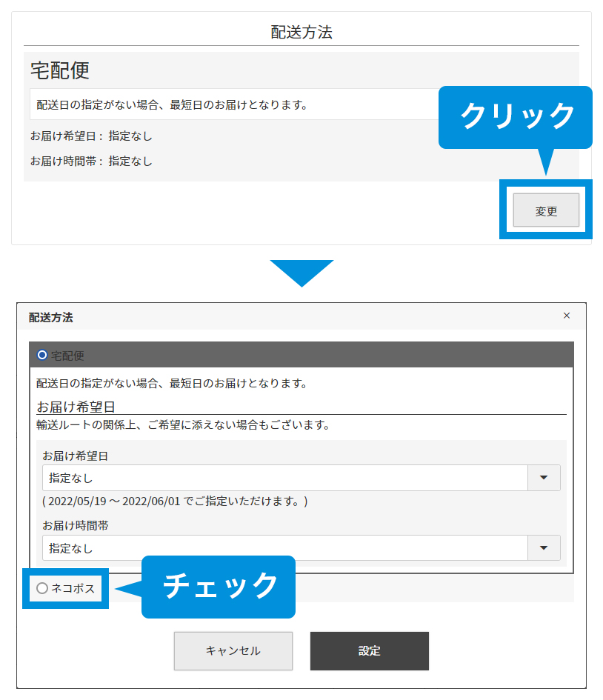Select the 宅配便 radio button
603x700 pixels.
tap(42, 356)
